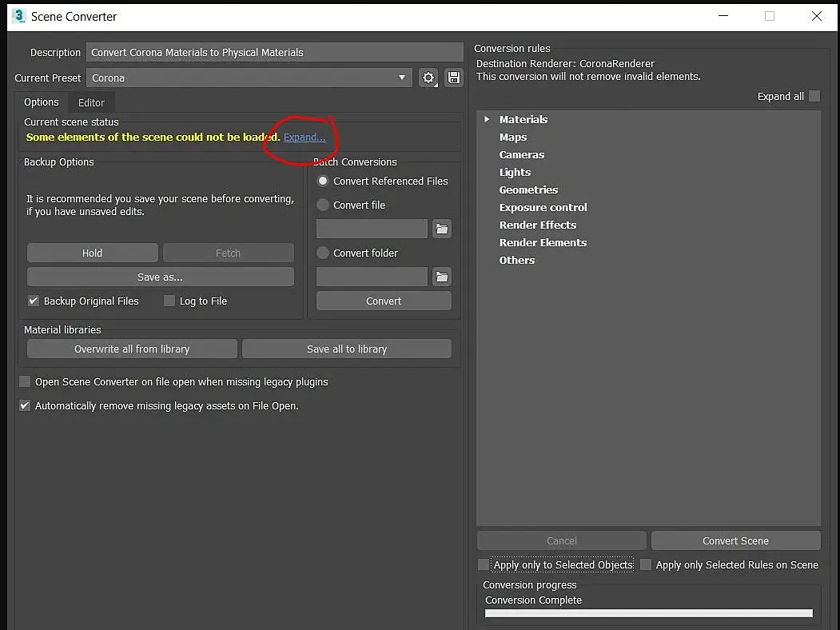840x630 pixels.
Task: Switch to the Options tab
Action: (x=42, y=102)
